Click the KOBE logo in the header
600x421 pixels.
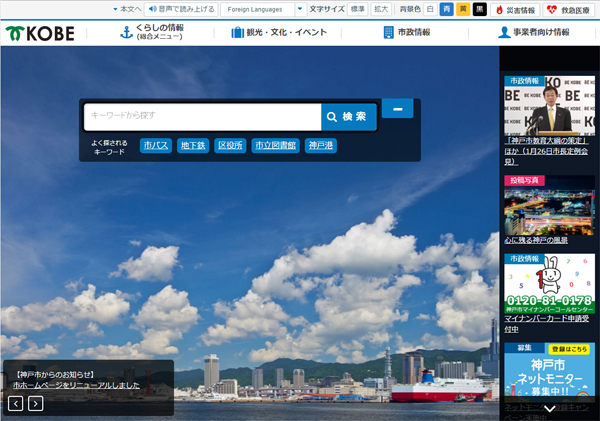click(x=40, y=33)
